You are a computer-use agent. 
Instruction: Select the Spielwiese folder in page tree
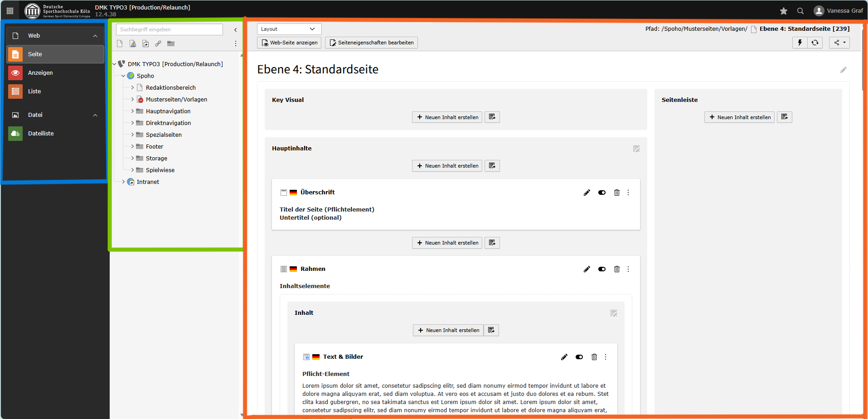160,170
